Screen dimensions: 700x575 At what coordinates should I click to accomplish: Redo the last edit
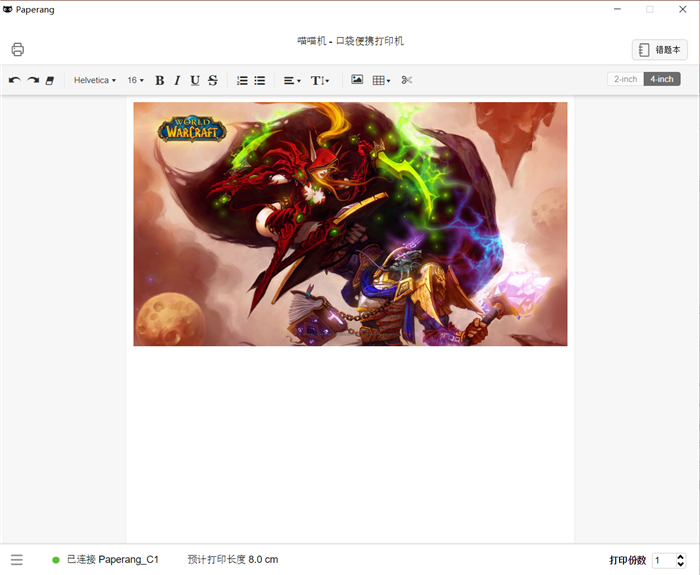(x=33, y=80)
